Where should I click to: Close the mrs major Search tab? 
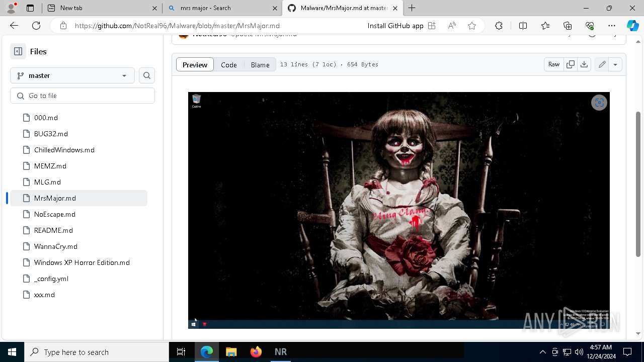[275, 8]
